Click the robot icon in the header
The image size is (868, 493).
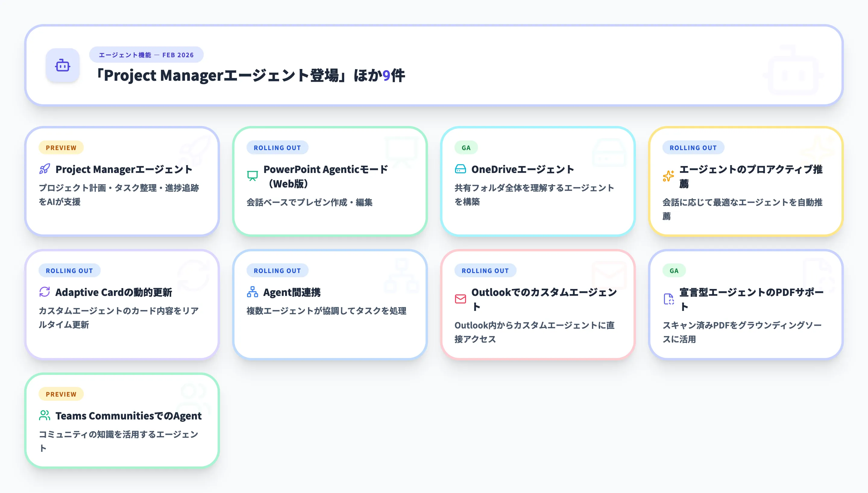coord(63,66)
